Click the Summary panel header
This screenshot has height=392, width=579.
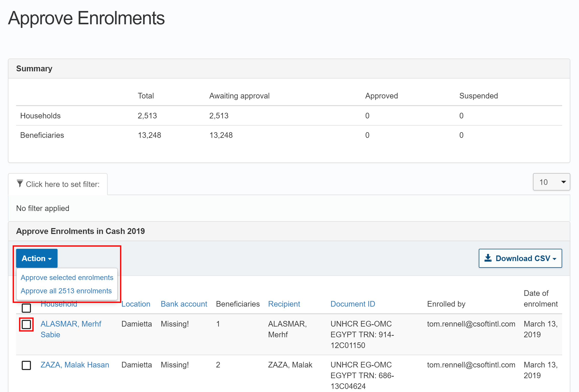34,69
